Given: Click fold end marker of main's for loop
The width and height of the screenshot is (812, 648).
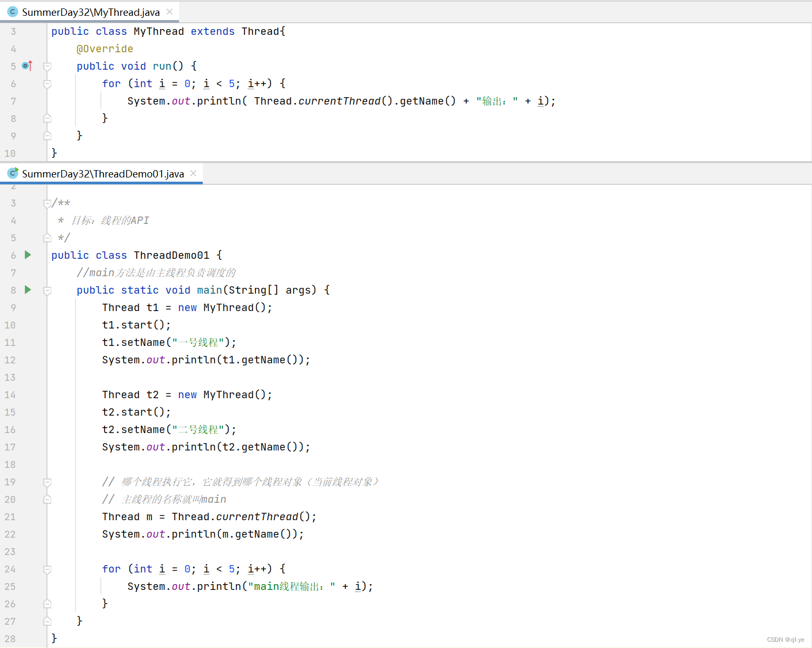Looking at the screenshot, I should coord(47,604).
